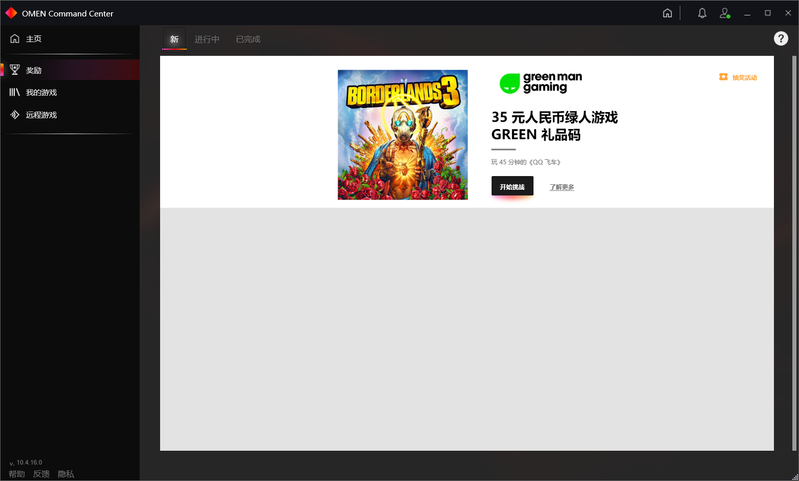799x481 pixels.
Task: Select 奖励 in the sidebar
Action: click(x=70, y=70)
